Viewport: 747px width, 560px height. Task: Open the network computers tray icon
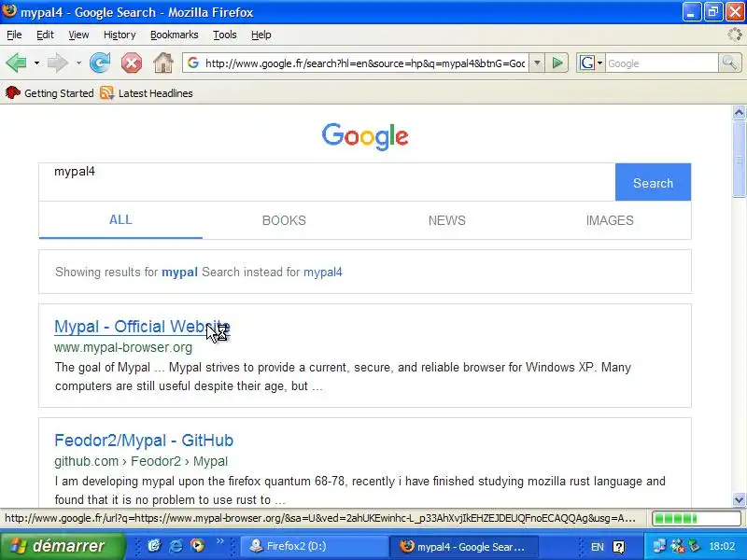tap(659, 546)
